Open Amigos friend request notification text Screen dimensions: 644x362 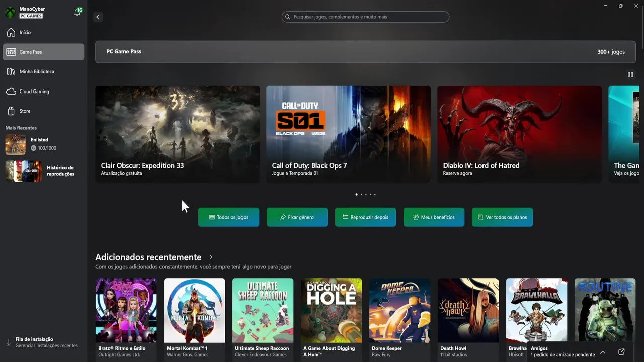click(562, 355)
